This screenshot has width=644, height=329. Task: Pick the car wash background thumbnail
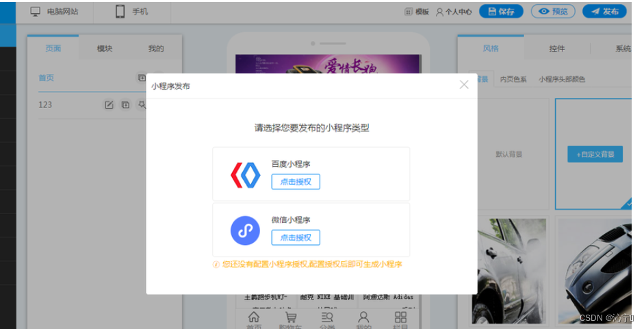[x=509, y=271]
